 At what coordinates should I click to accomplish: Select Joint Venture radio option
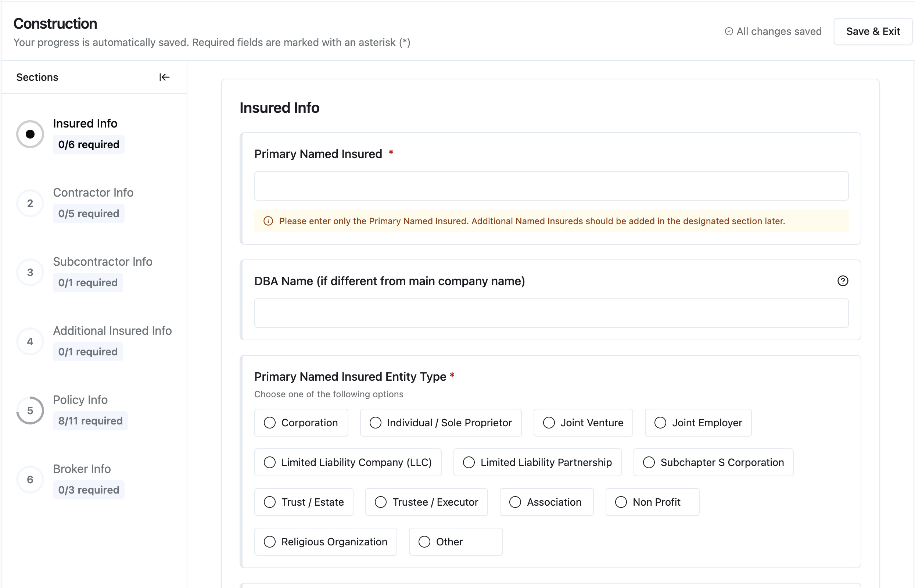pos(583,423)
